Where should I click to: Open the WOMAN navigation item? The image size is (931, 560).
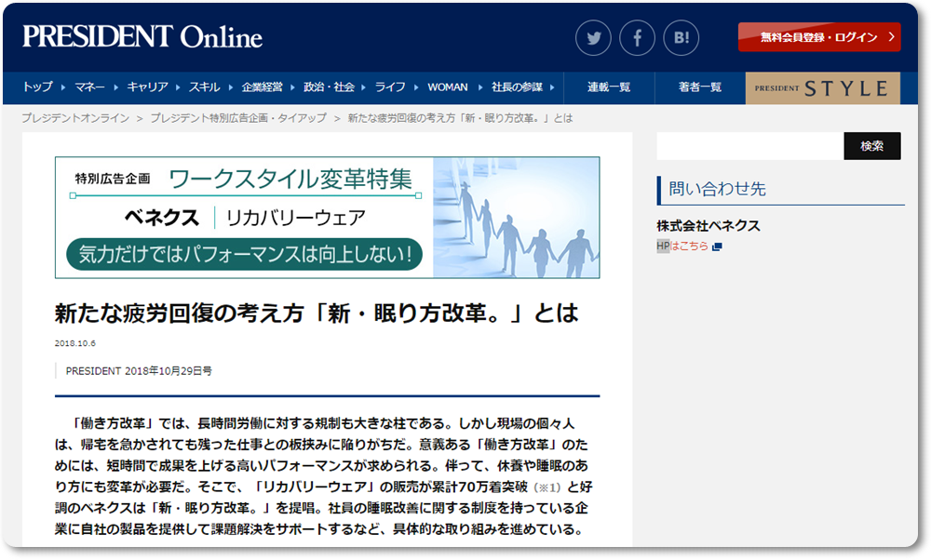[448, 87]
